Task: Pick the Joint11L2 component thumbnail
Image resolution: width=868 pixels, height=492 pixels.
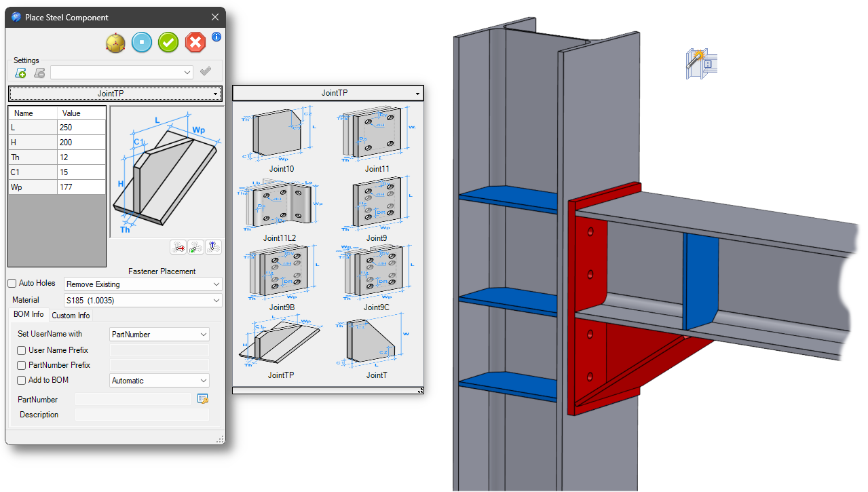Action: pos(280,209)
